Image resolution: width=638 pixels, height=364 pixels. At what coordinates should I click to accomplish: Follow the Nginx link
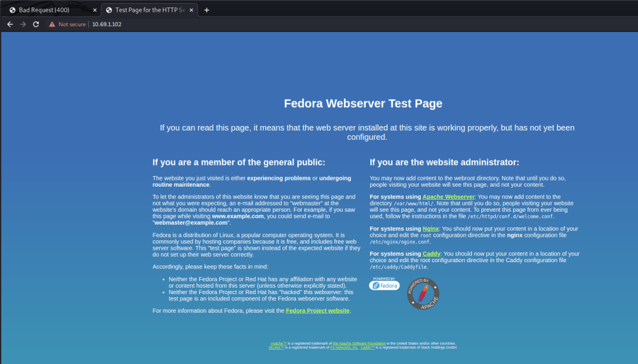[x=430, y=229]
